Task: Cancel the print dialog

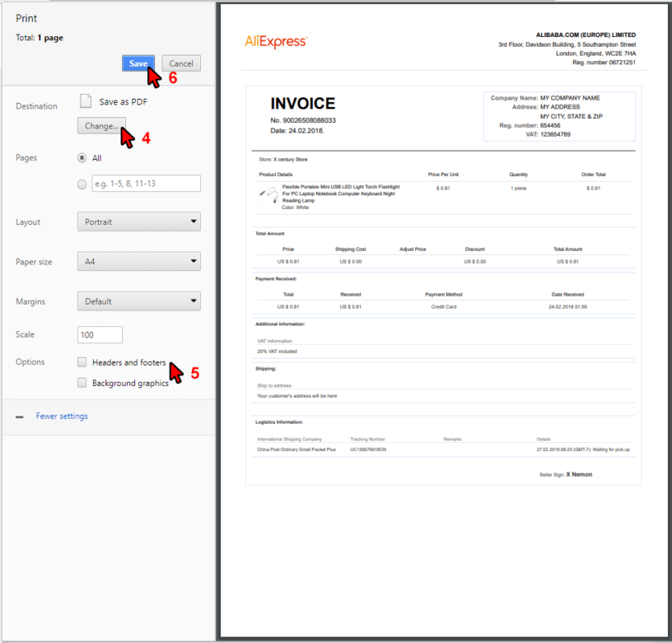Action: tap(181, 63)
